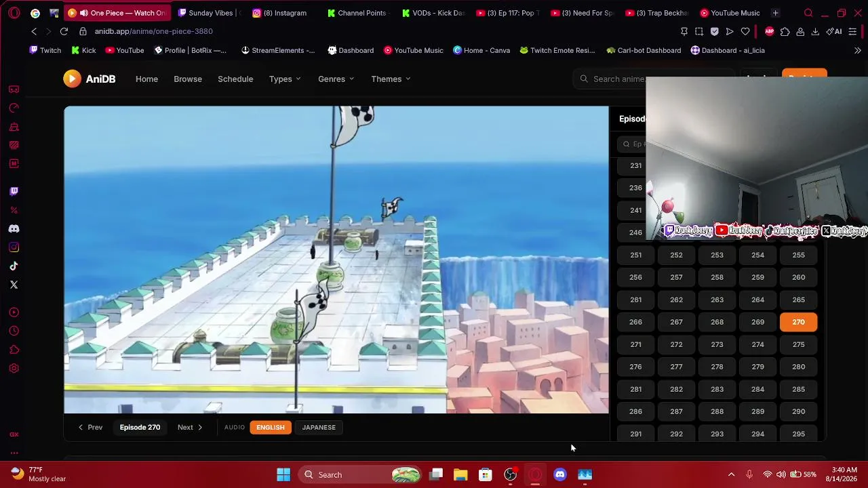Pin the address bar pin icon
Viewport: 868px width, 488px height.
pyautogui.click(x=684, y=31)
